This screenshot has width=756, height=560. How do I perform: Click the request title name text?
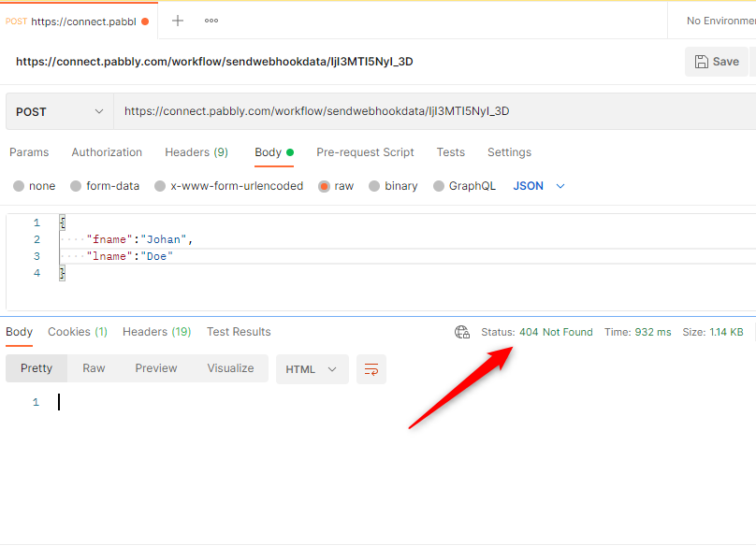point(214,62)
